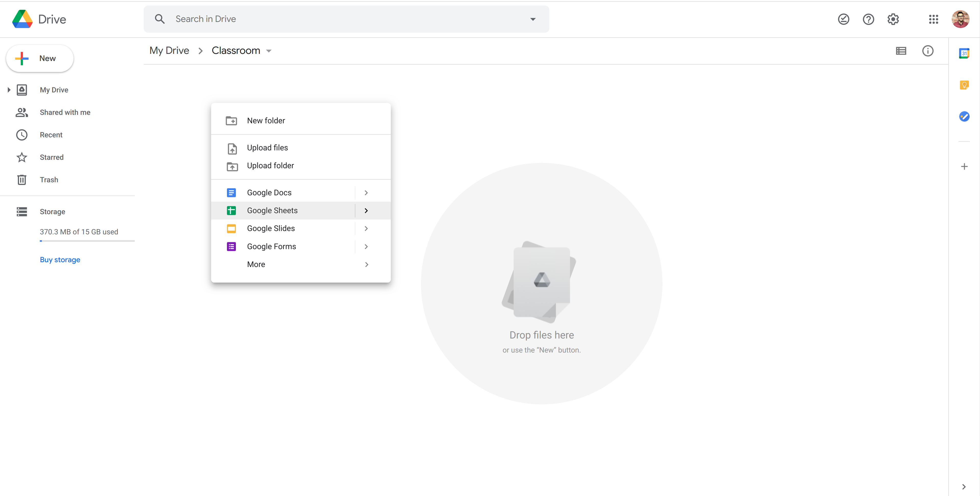Expand the Google Sheets submenu arrow
980x496 pixels.
coord(366,210)
